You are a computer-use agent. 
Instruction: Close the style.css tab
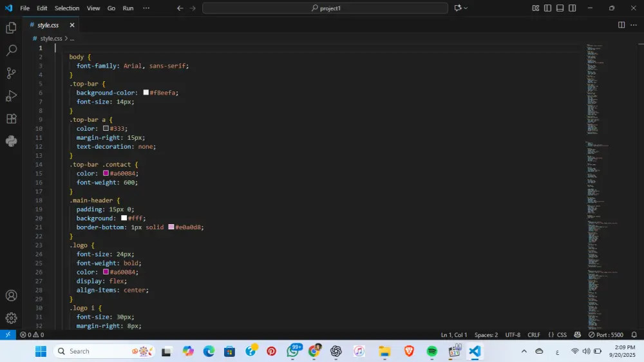[x=72, y=25]
